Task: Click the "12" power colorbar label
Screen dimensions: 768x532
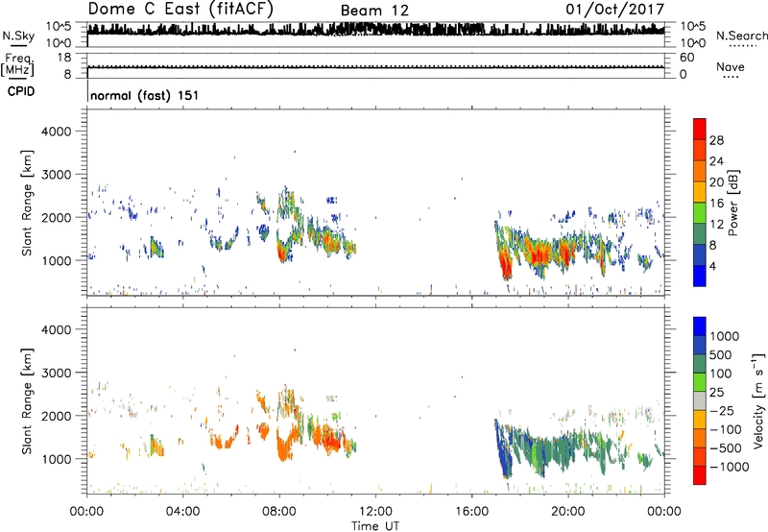Action: coord(716,225)
